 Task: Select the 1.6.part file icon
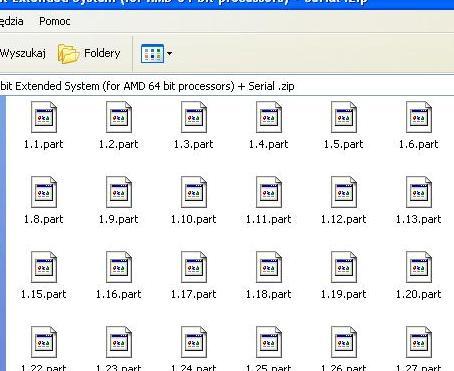point(419,117)
